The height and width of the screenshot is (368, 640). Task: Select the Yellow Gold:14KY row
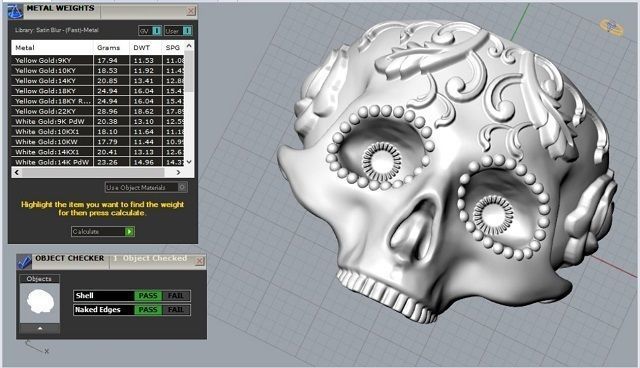click(98, 81)
